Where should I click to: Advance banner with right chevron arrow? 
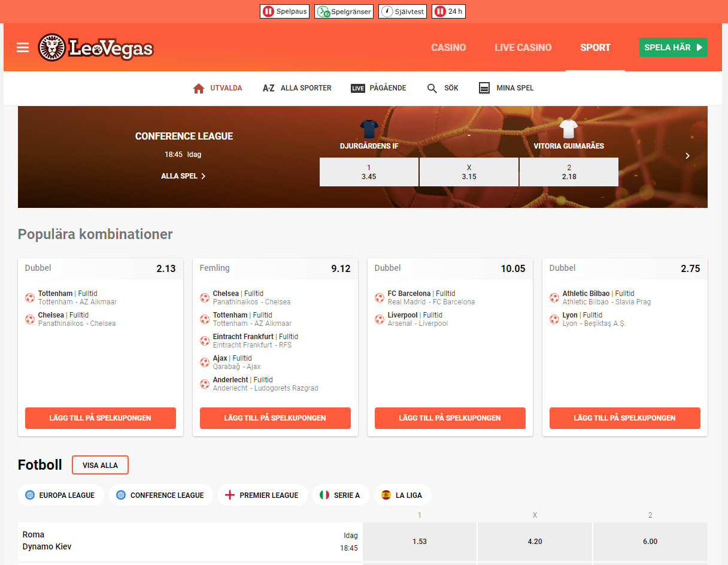687,156
